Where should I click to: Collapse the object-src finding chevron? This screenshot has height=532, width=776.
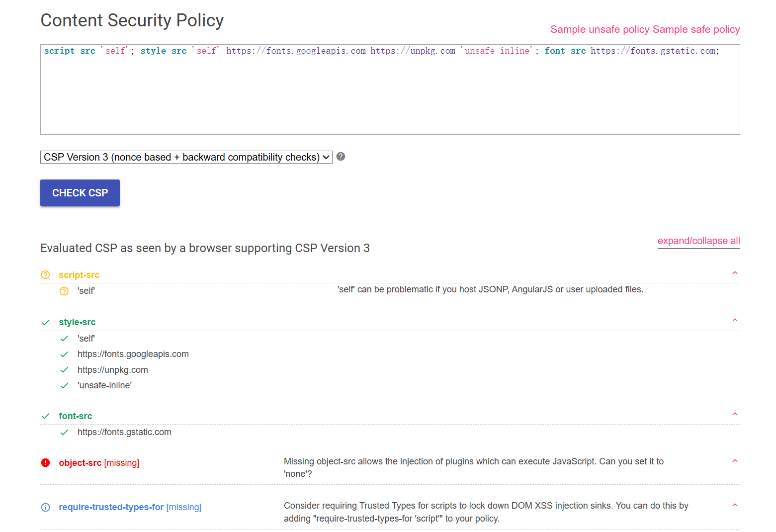pyautogui.click(x=735, y=461)
